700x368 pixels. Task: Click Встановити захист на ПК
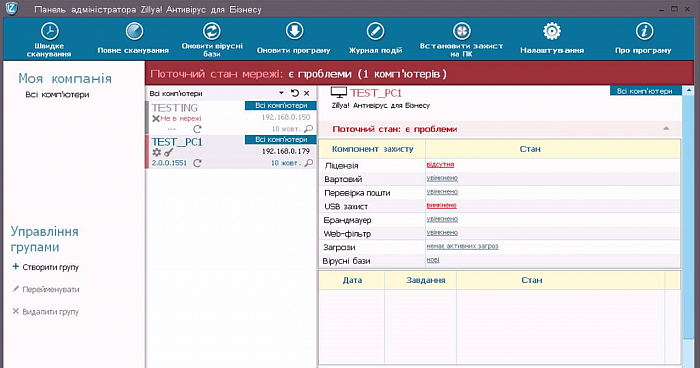click(x=462, y=40)
